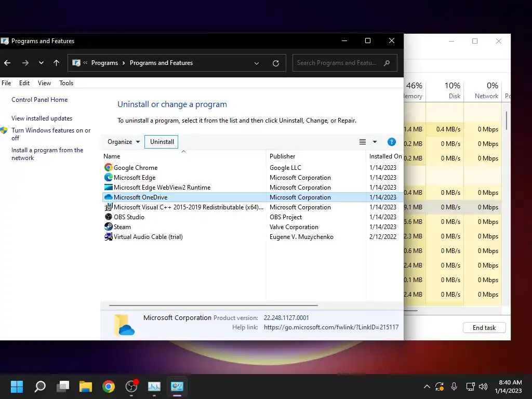
Task: Click the OBS Studio icon in list
Action: (x=108, y=217)
